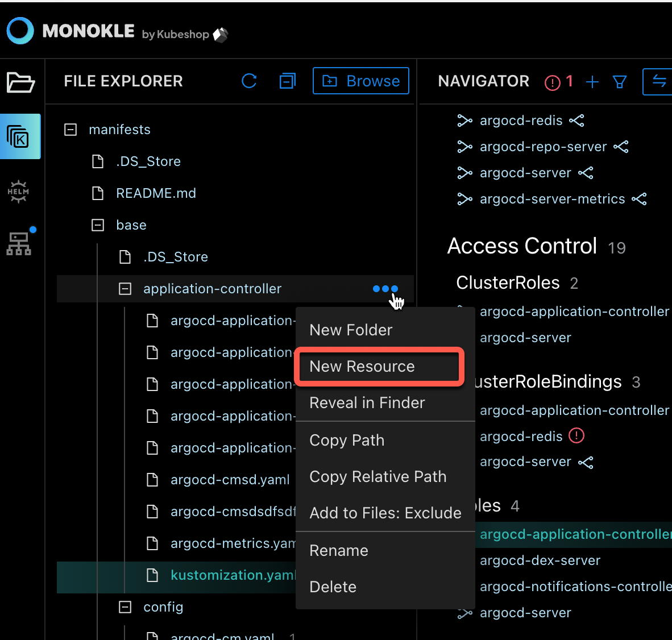Open kustomization.yaml file

233,575
